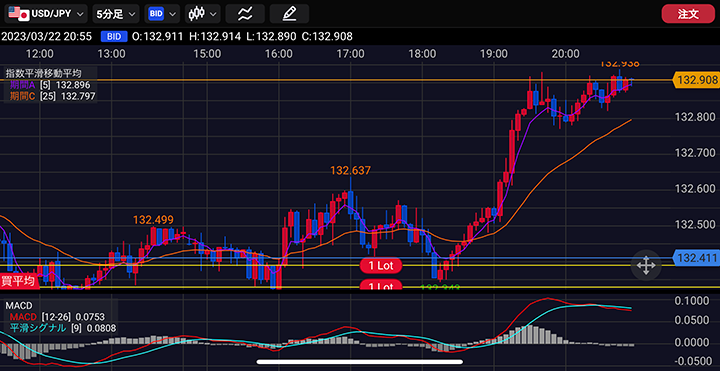Screen dimensions: 720x371
Task: Tap the 17:00 time axis label
Action: 350,54
